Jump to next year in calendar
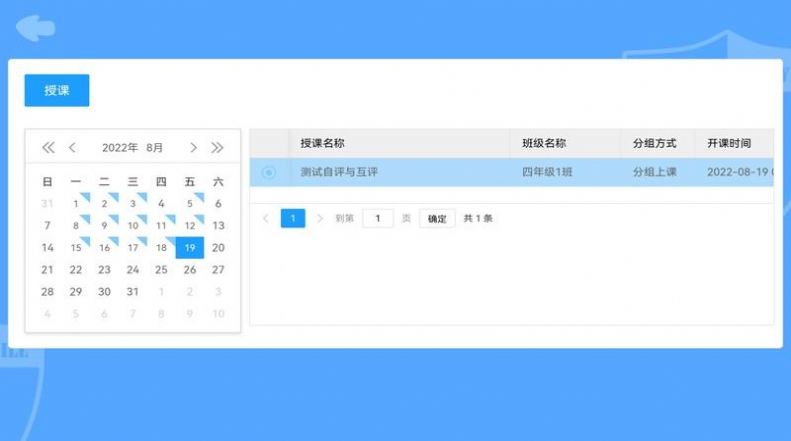The height and width of the screenshot is (441, 791). point(217,148)
